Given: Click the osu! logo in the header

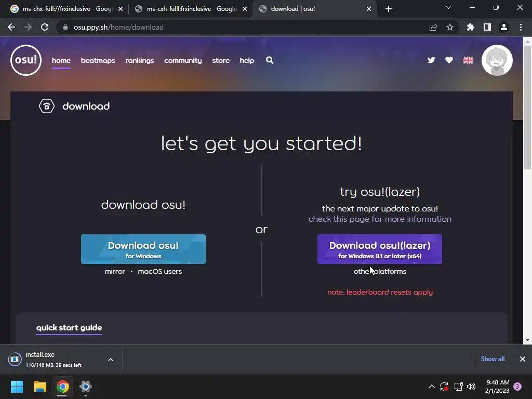Looking at the screenshot, I should coord(26,60).
